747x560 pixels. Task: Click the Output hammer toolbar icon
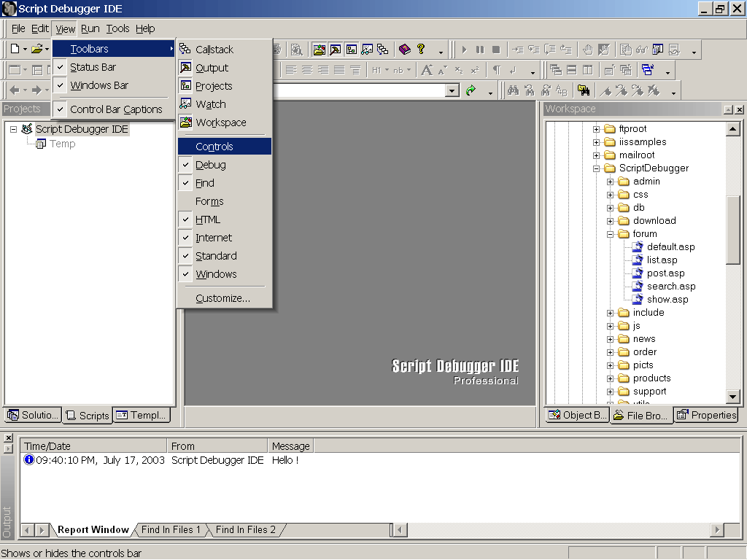pyautogui.click(x=336, y=50)
